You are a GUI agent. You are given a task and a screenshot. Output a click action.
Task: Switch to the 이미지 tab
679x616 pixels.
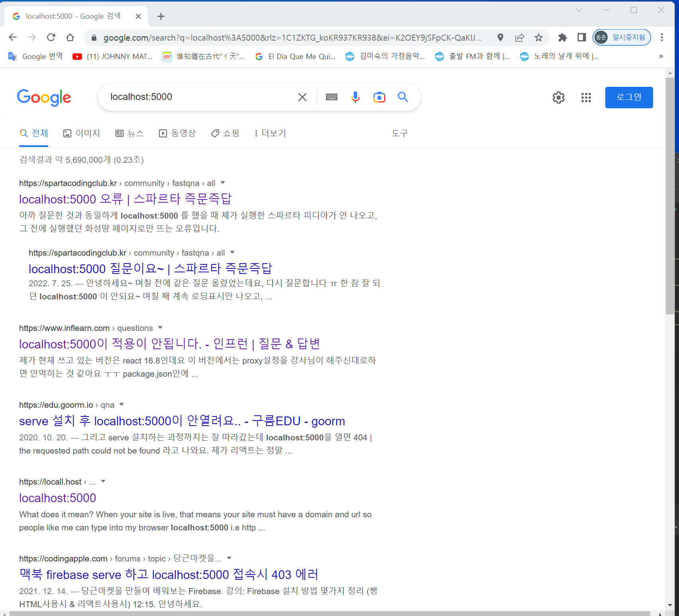tap(82, 133)
